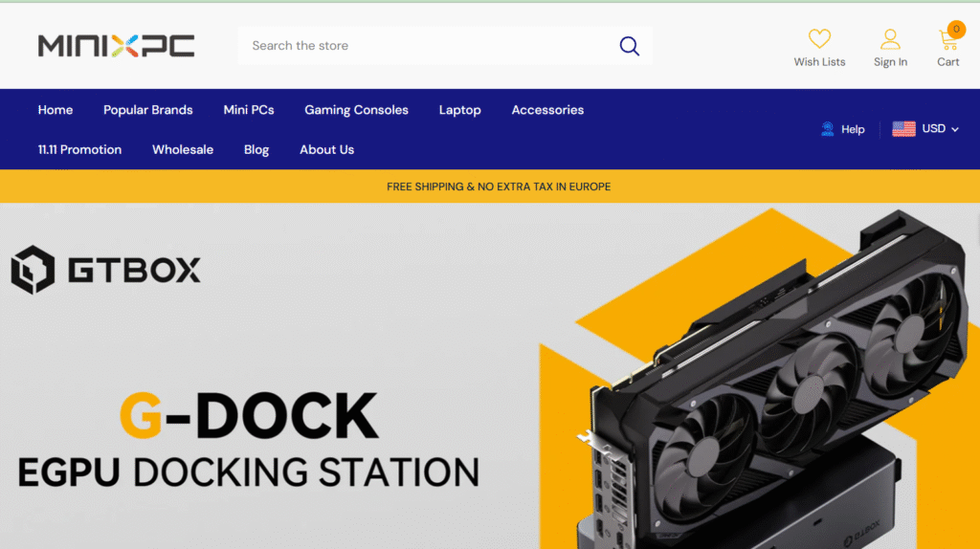Go to Gaming Consoles category
Viewport: 980px width, 549px height.
[x=356, y=110]
